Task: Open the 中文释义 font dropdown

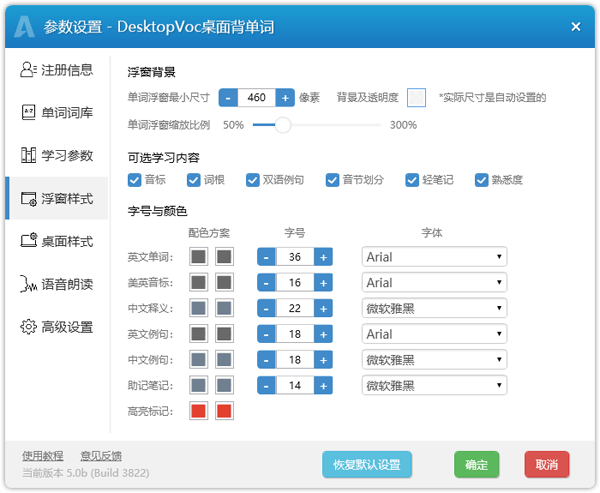Action: pos(434,308)
